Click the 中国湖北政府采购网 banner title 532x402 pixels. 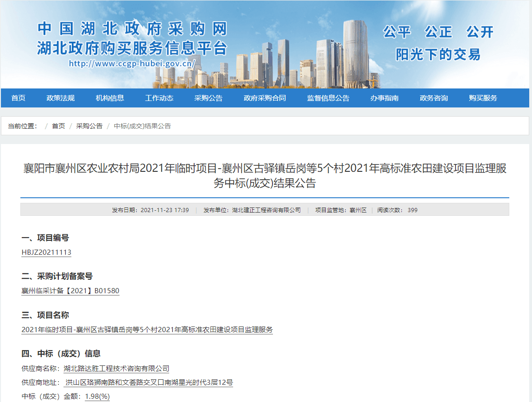tap(133, 29)
